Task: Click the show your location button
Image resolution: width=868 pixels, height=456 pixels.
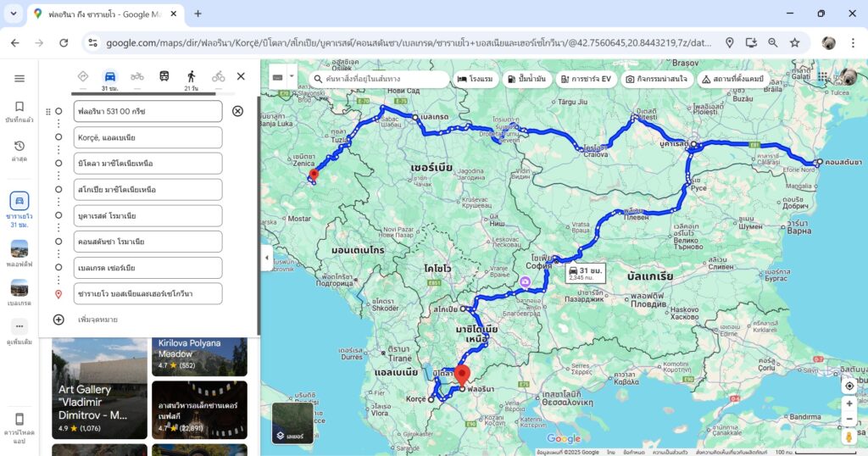Action: [849, 386]
